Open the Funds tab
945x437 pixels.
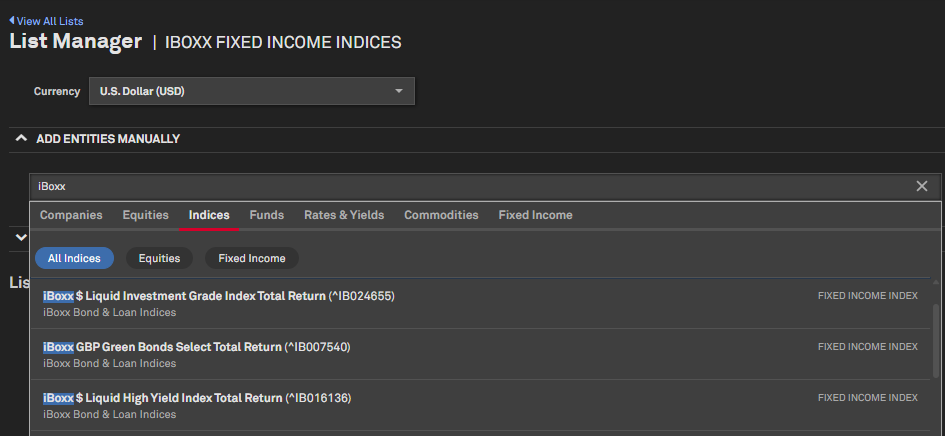point(267,215)
